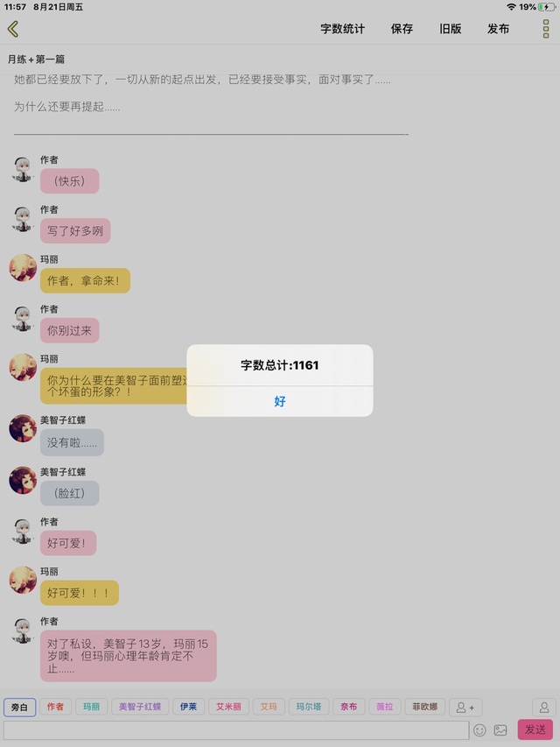
Task: Tap the battery status indicator
Action: (x=547, y=7)
